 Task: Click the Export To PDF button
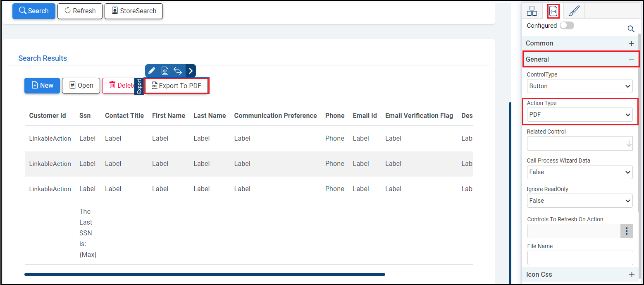coord(177,86)
